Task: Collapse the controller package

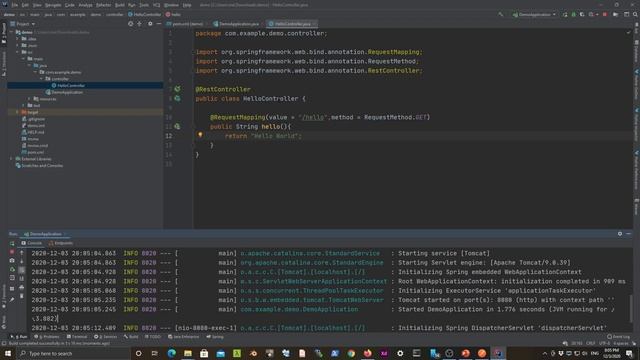Action: tap(41, 79)
